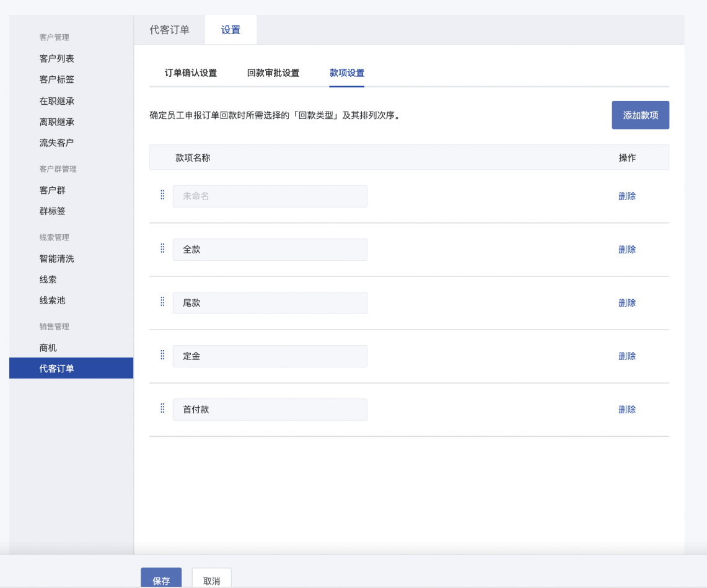This screenshot has height=588, width=707.
Task: Click drag handle beside 首付款 row
Action: point(163,408)
